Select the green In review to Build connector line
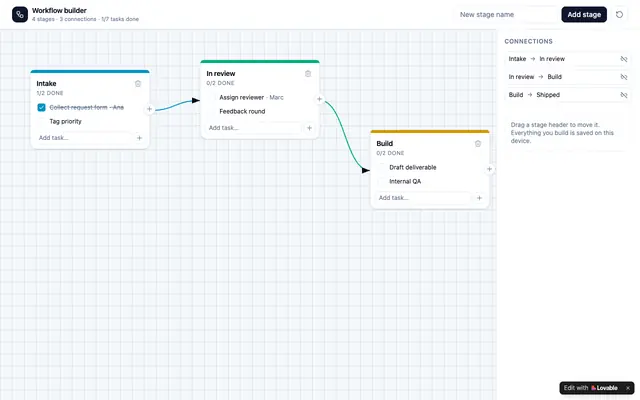 (344, 135)
